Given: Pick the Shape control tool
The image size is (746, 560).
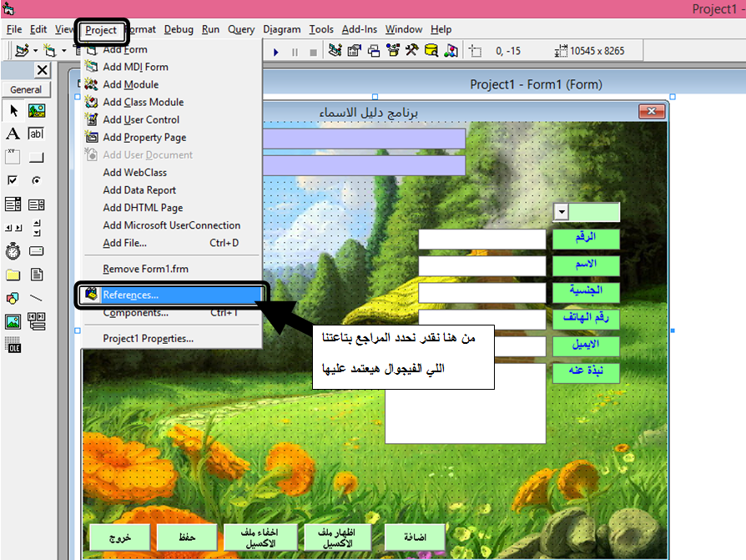Looking at the screenshot, I should (13, 298).
